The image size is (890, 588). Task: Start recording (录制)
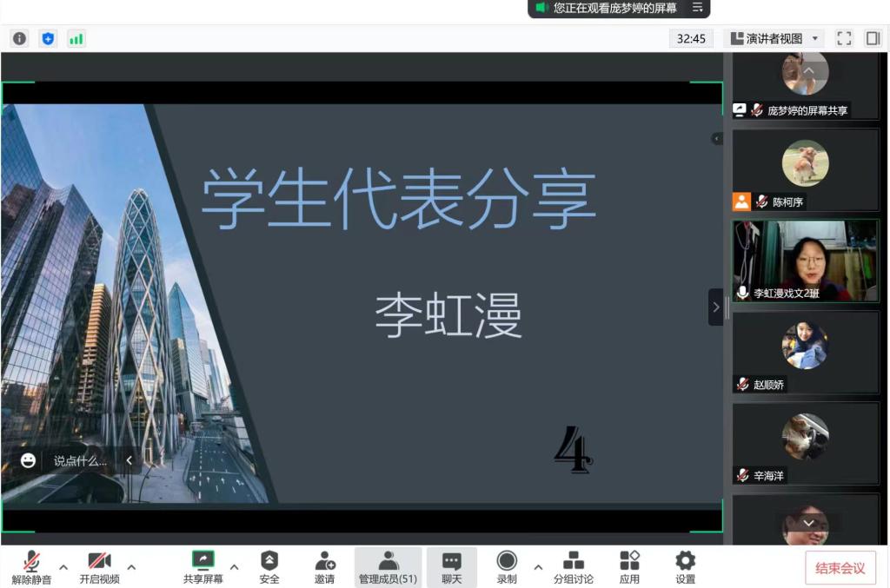(507, 567)
